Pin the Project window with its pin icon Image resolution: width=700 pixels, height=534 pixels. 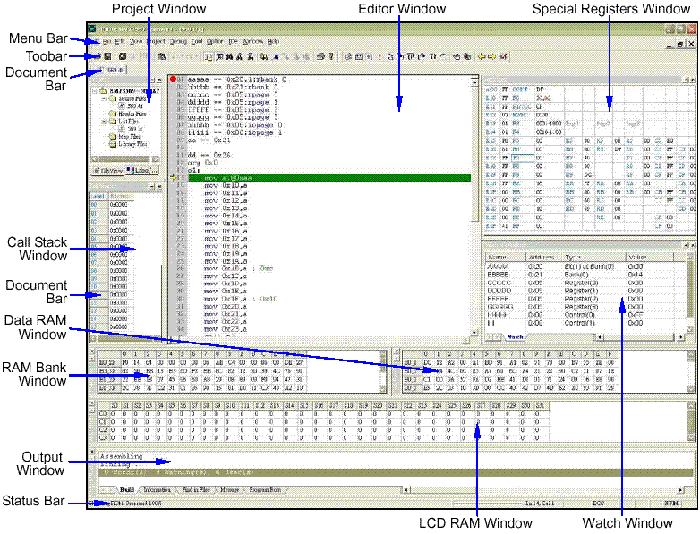click(153, 80)
